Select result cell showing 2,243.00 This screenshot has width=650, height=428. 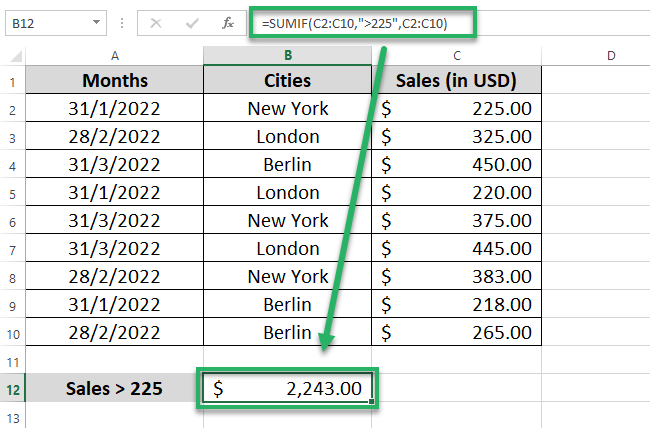(288, 388)
